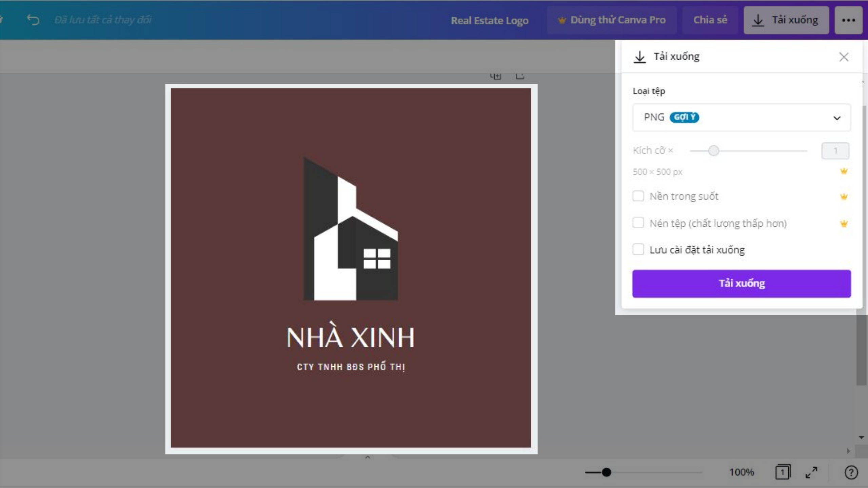Click the purple Tải xuống download button
This screenshot has height=488, width=868.
click(741, 284)
